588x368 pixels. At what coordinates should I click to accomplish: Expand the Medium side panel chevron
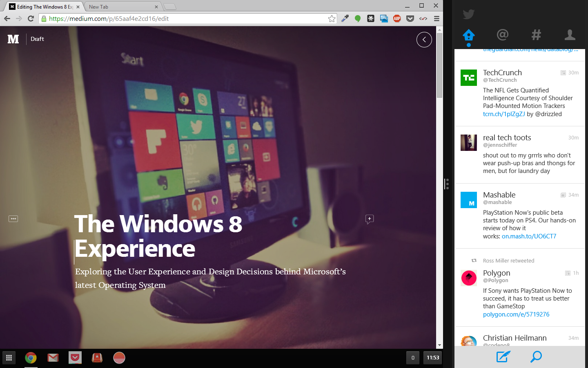[x=424, y=40]
